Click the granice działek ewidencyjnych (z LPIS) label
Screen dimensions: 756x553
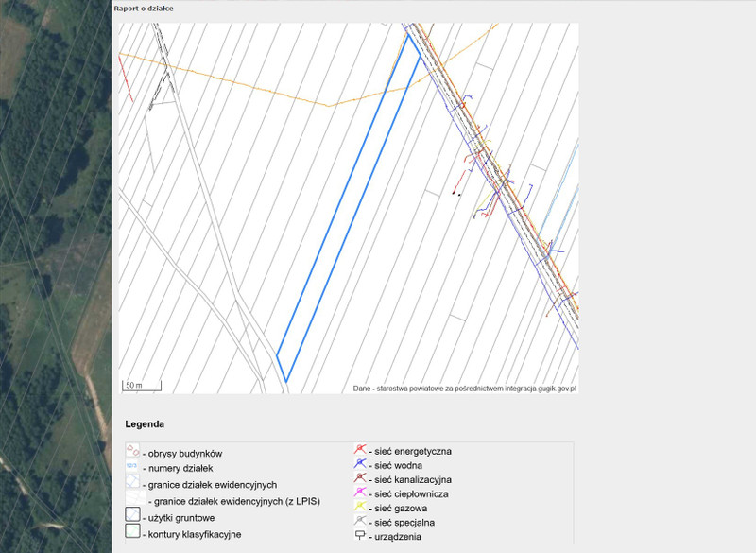tap(234, 502)
